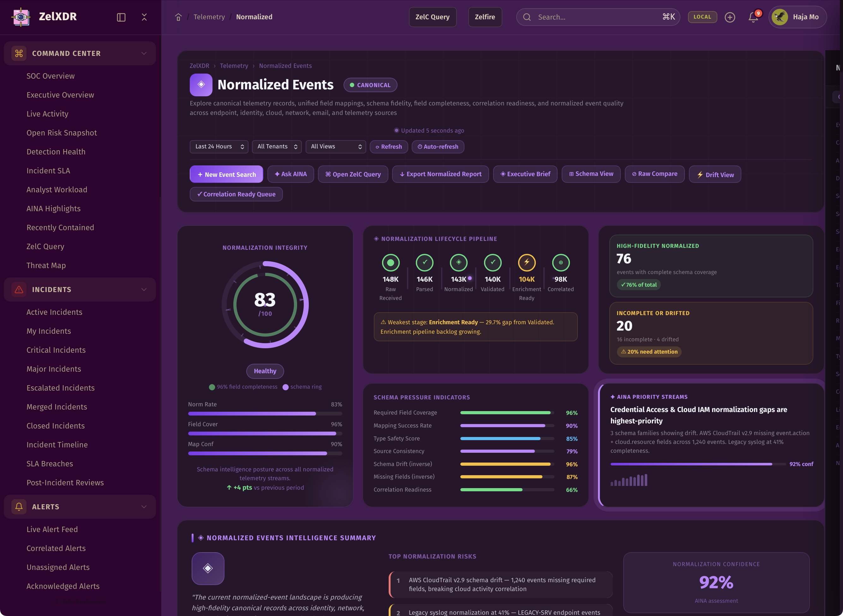
Task: Click the sidebar collapse arrows icon
Action: (x=144, y=17)
